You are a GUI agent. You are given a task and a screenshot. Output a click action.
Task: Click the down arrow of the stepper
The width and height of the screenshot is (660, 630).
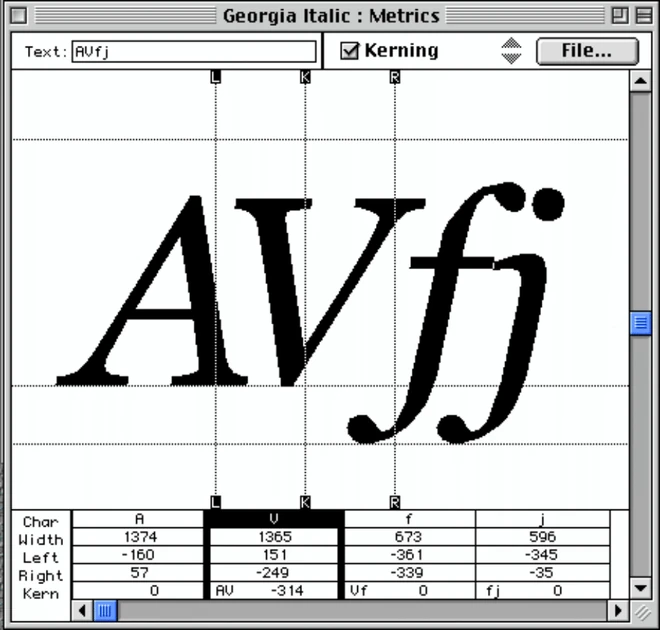(511, 58)
